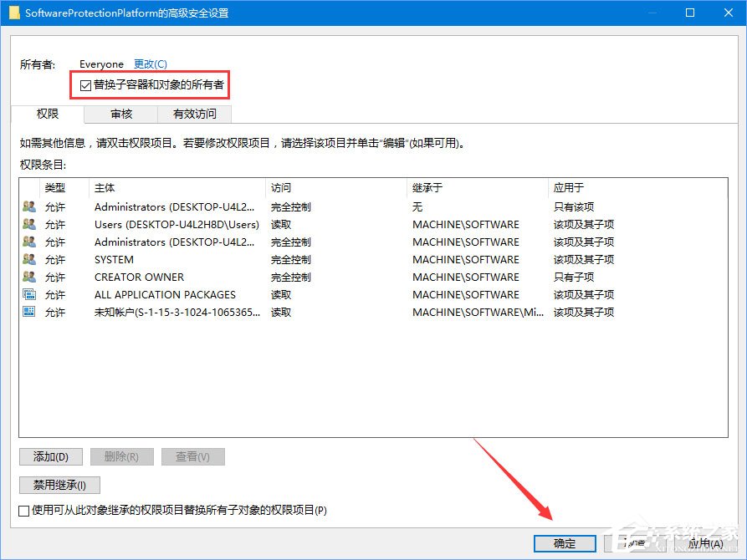Click the 添加(D) button

(50, 456)
